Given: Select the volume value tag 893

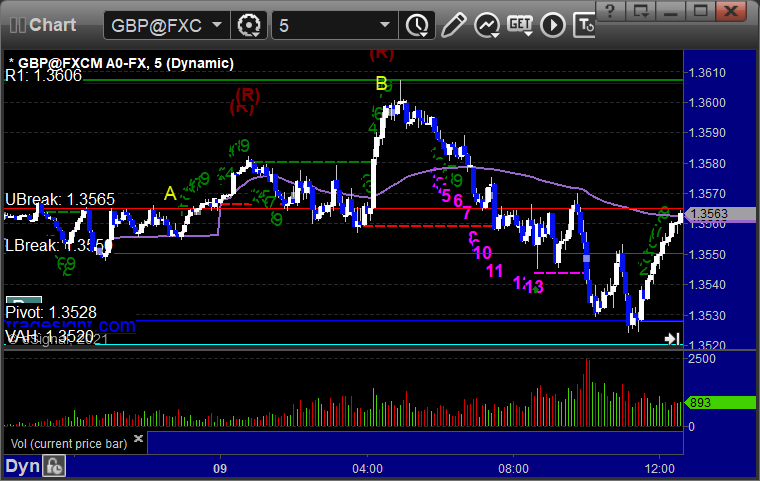Looking at the screenshot, I should tap(720, 402).
